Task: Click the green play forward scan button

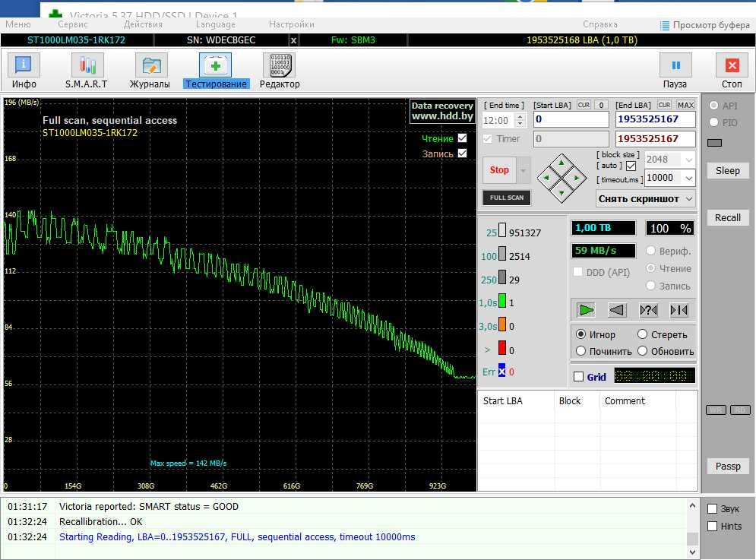Action: pos(587,310)
